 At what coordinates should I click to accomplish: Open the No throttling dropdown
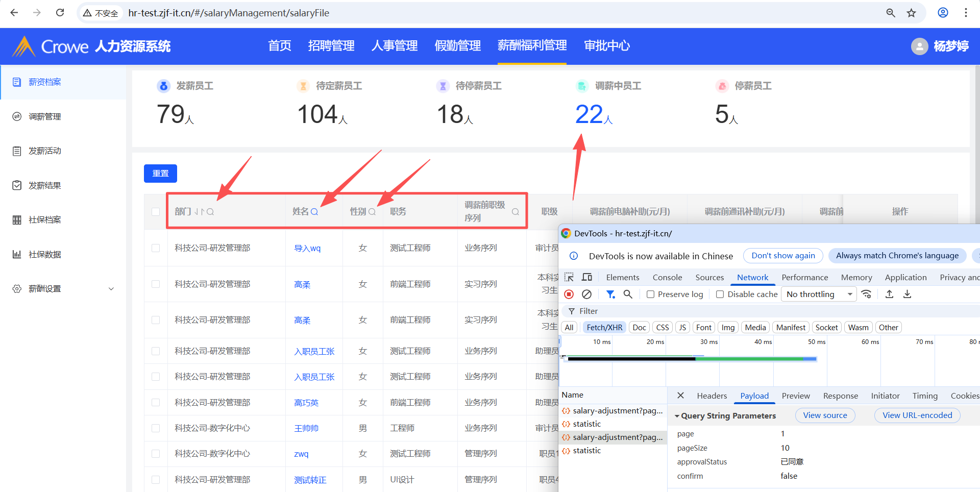point(819,294)
